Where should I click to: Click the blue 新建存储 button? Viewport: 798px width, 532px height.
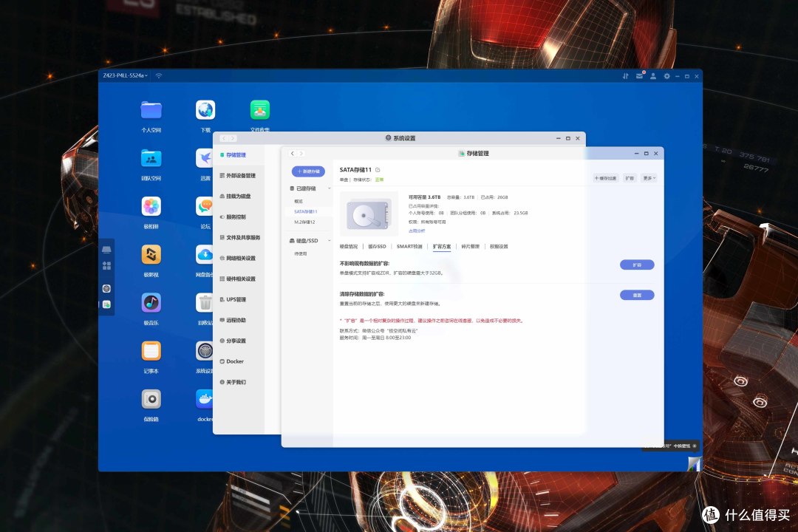coord(308,171)
